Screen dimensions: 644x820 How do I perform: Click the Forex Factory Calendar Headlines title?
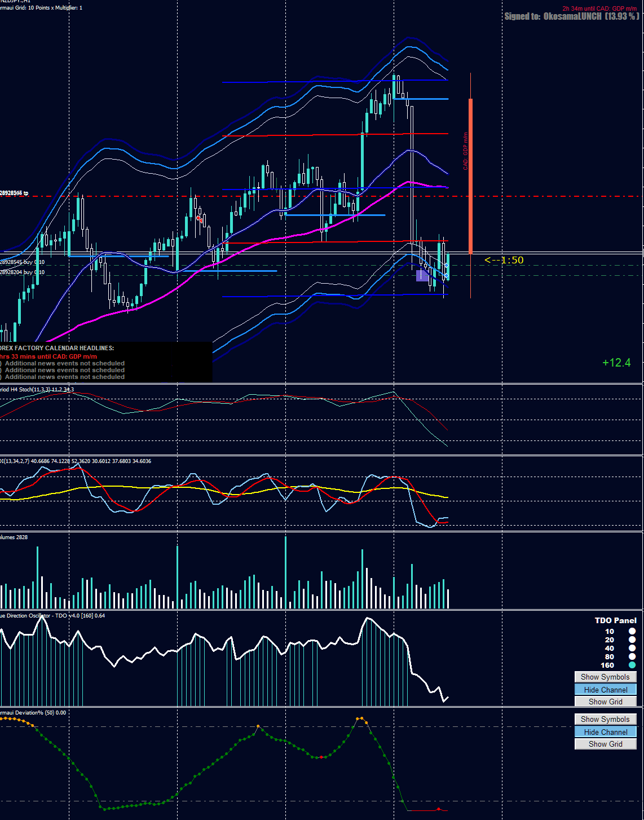(57, 349)
